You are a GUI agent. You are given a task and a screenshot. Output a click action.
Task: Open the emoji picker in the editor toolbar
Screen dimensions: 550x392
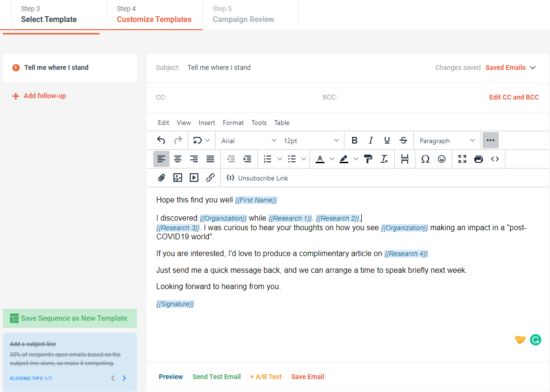point(441,158)
